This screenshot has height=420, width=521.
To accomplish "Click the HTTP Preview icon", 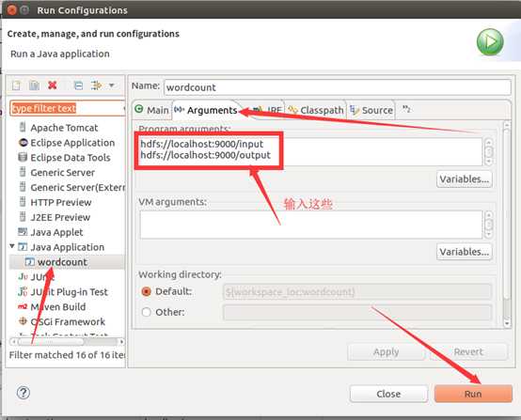I will tap(23, 202).
